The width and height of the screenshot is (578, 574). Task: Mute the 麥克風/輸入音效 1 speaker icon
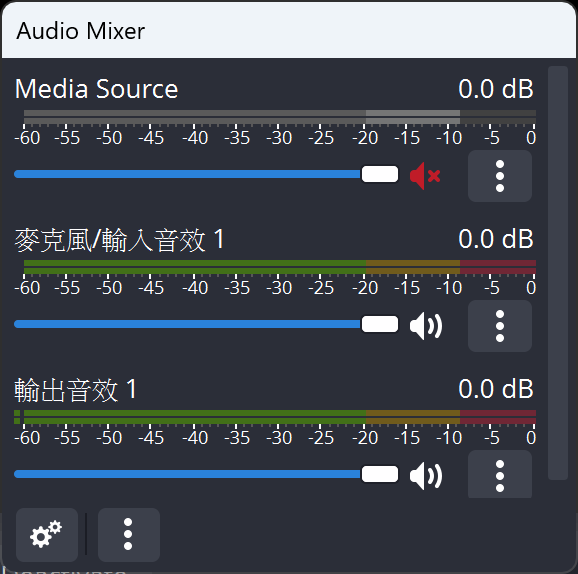point(426,326)
